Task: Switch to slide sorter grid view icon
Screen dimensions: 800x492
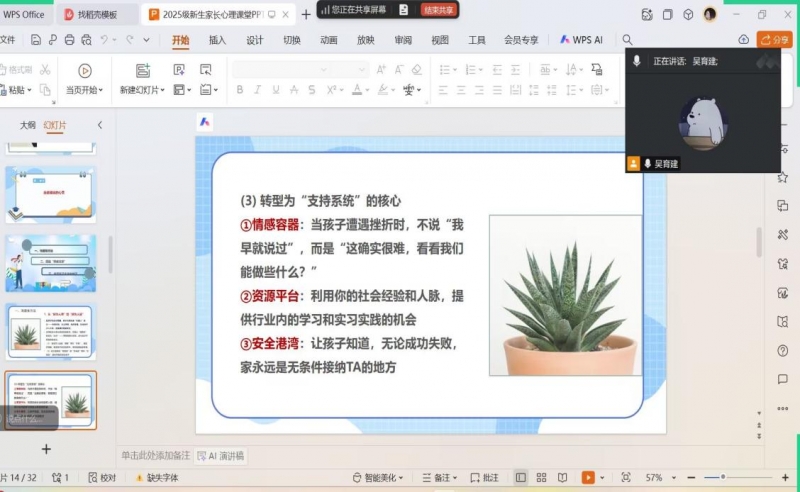Action: (x=541, y=478)
